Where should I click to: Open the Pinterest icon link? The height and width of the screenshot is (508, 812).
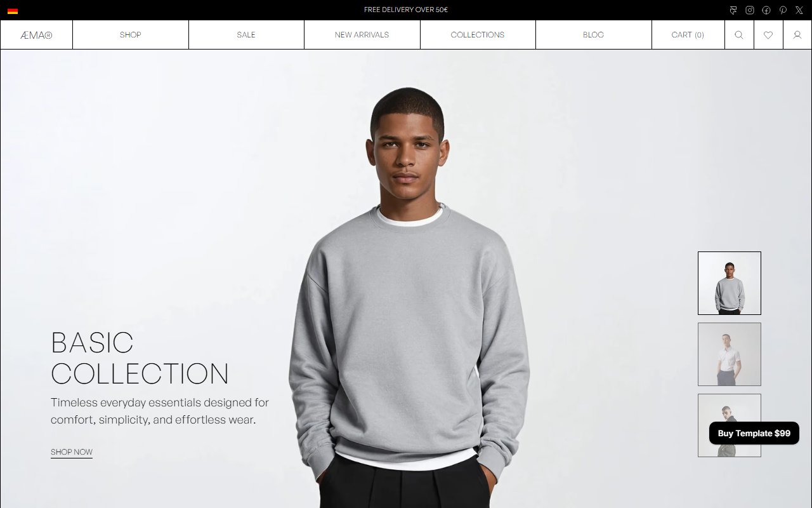point(783,10)
